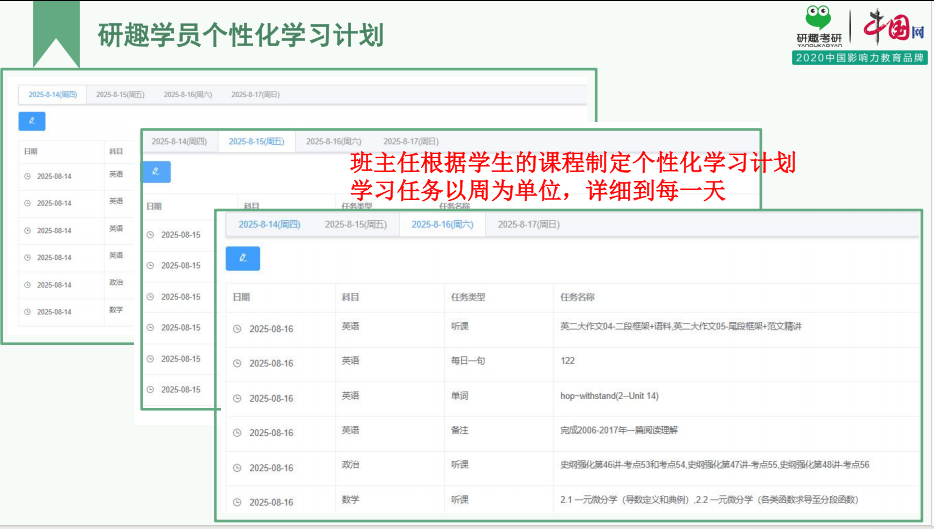Click the clock icon in the 单词 row
This screenshot has height=529, width=934.
(x=237, y=399)
